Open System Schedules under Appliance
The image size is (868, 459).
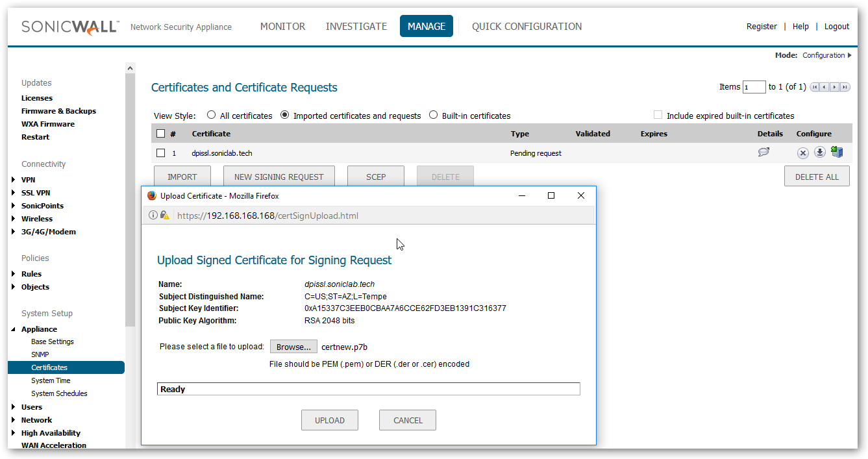pos(59,393)
